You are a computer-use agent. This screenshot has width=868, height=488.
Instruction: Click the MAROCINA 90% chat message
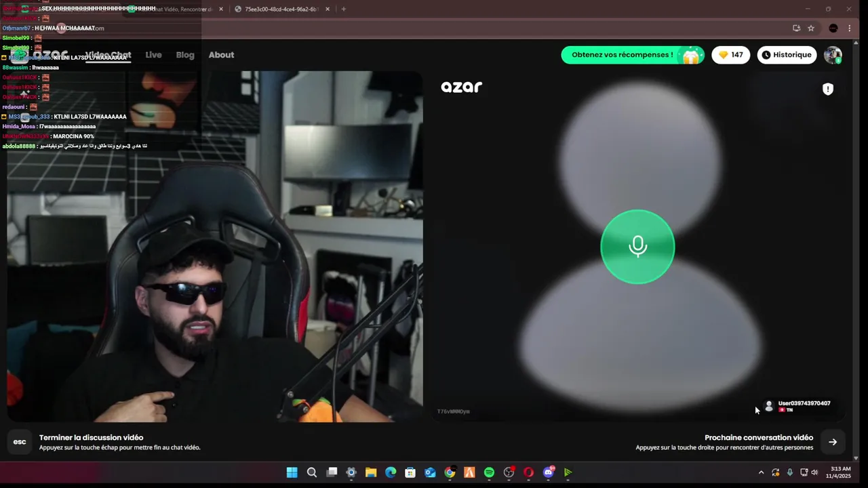48,136
